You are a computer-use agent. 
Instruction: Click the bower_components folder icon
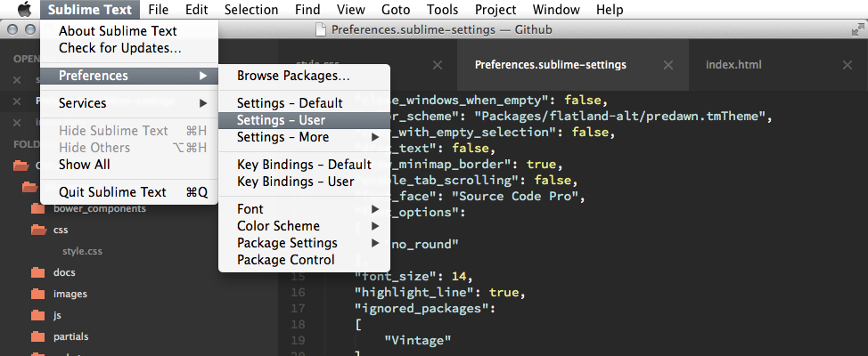(x=37, y=208)
